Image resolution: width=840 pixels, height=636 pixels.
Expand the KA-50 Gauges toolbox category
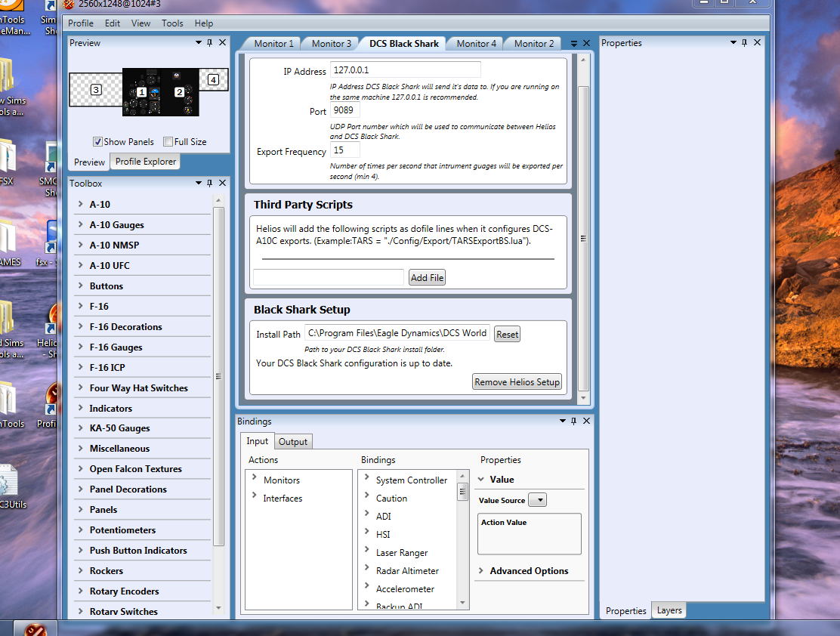tap(80, 427)
